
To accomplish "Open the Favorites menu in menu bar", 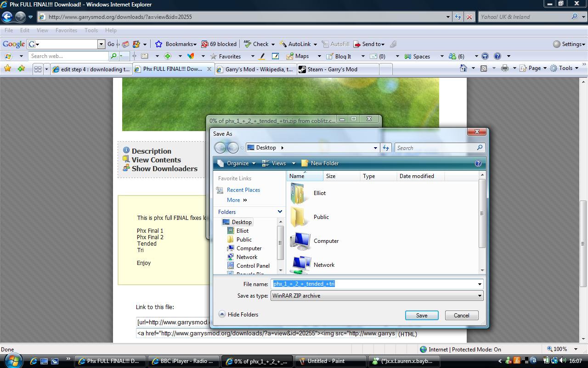I will pyautogui.click(x=66, y=30).
